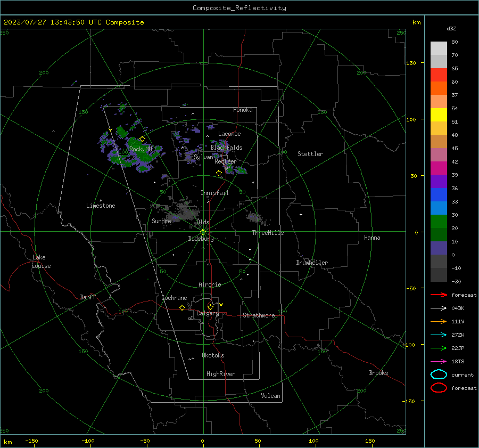Click the asterisk marker above Limestone
The image size is (479, 448).
[101, 201]
